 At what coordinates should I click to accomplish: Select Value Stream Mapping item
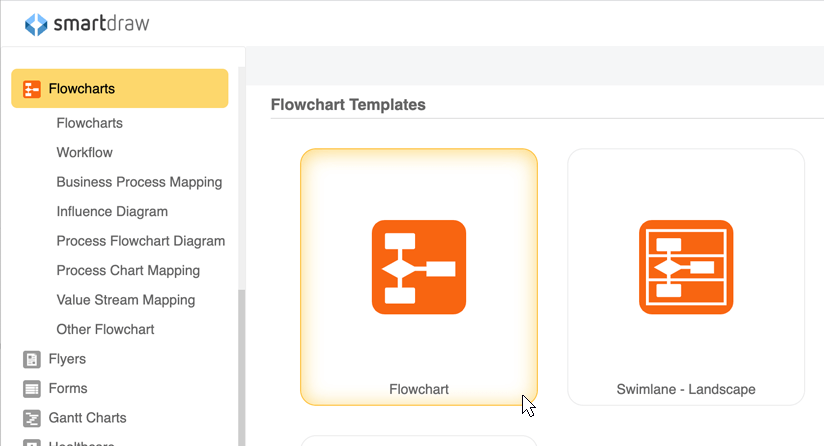(x=126, y=300)
